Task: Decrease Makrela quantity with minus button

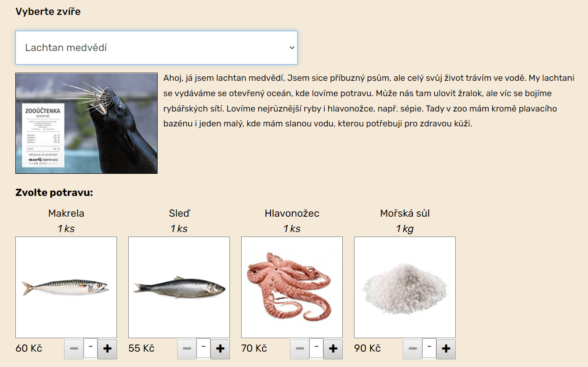Action: click(74, 349)
